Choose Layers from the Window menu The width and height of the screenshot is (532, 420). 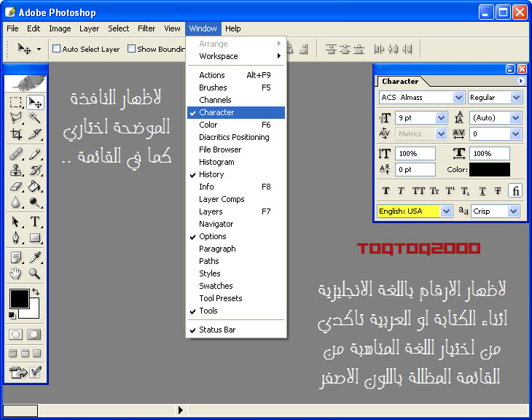(211, 211)
